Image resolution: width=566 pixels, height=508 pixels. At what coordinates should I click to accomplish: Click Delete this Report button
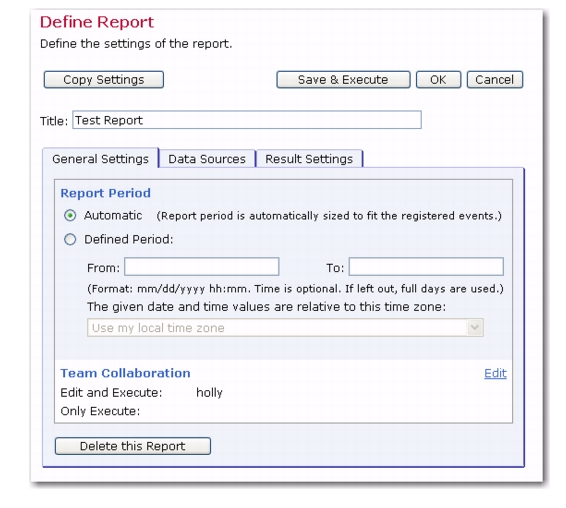click(x=133, y=446)
